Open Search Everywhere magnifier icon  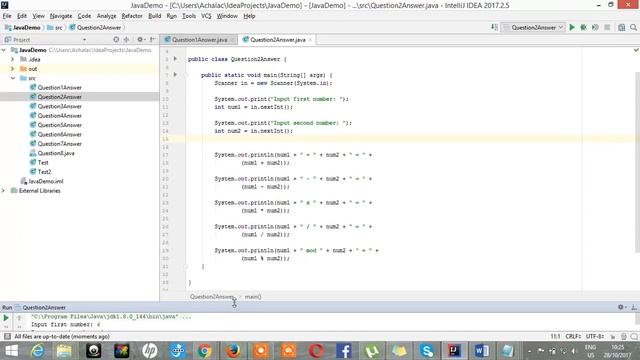633,27
